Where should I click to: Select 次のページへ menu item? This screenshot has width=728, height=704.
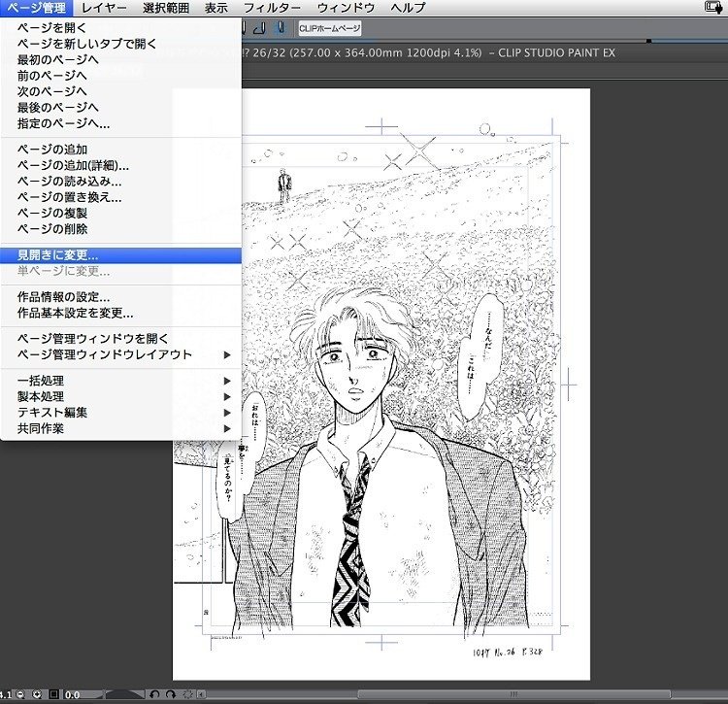pos(120,91)
